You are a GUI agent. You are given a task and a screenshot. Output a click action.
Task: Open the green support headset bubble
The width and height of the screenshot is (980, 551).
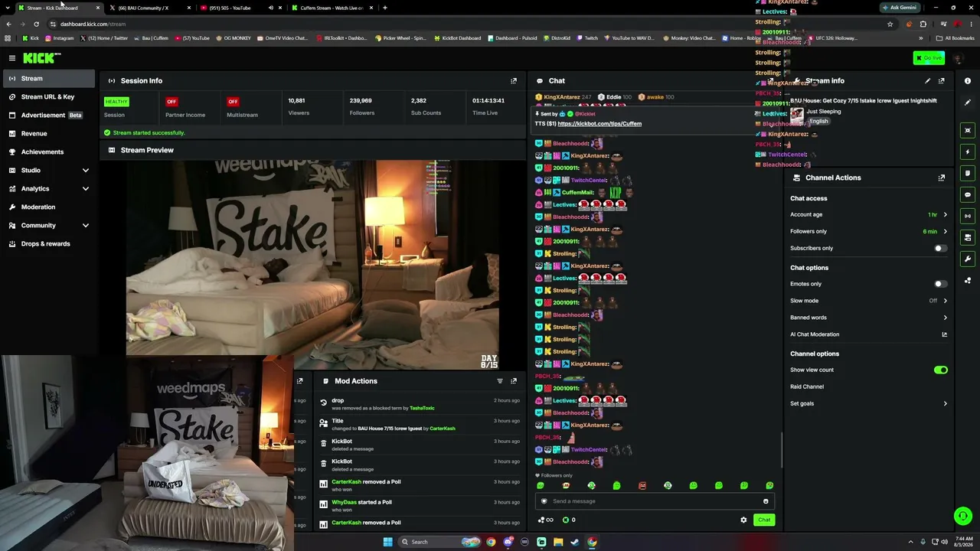pyautogui.click(x=963, y=517)
